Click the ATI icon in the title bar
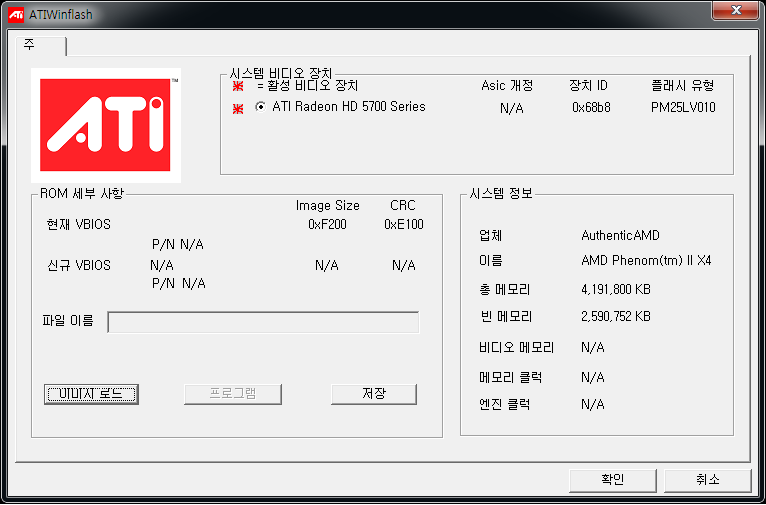Image resolution: width=766 pixels, height=505 pixels. 16,15
